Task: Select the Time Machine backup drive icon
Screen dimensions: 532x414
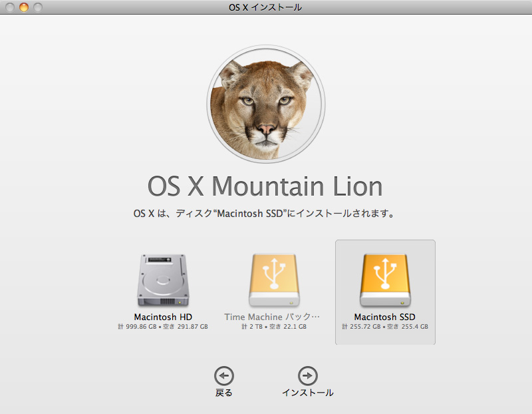Action: click(x=274, y=280)
